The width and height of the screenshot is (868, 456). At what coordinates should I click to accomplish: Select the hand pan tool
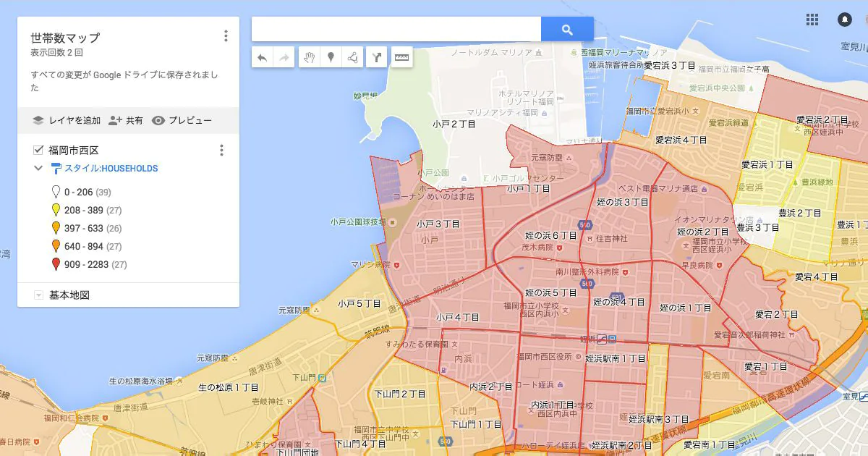310,57
